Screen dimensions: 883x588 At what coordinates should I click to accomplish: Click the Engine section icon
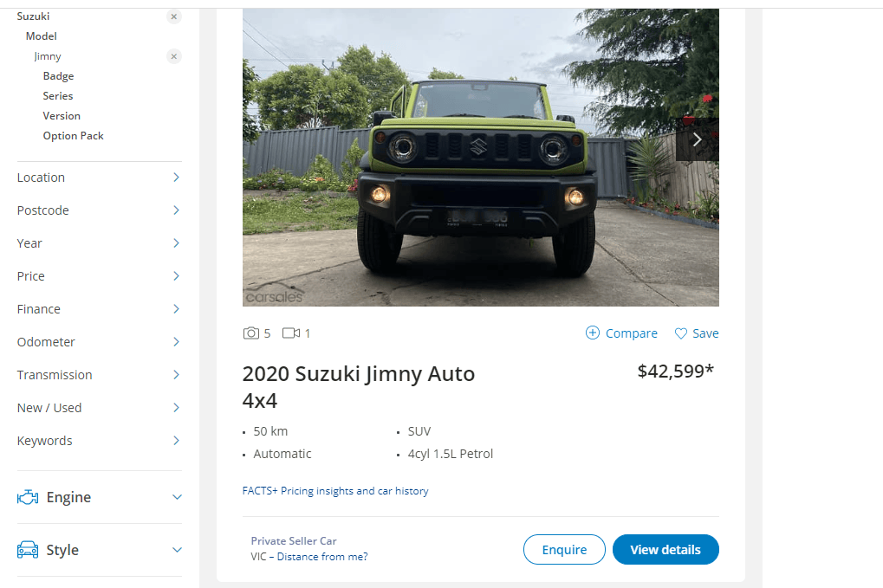point(28,497)
